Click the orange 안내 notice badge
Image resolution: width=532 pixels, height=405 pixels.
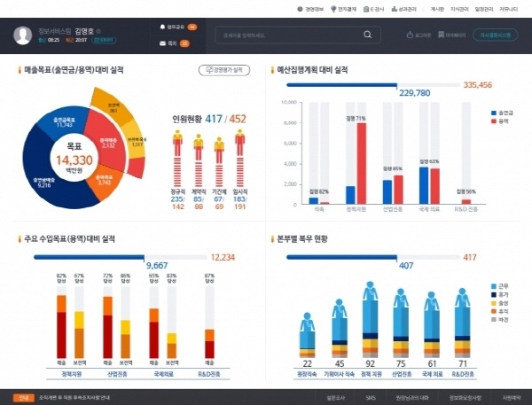(x=24, y=398)
